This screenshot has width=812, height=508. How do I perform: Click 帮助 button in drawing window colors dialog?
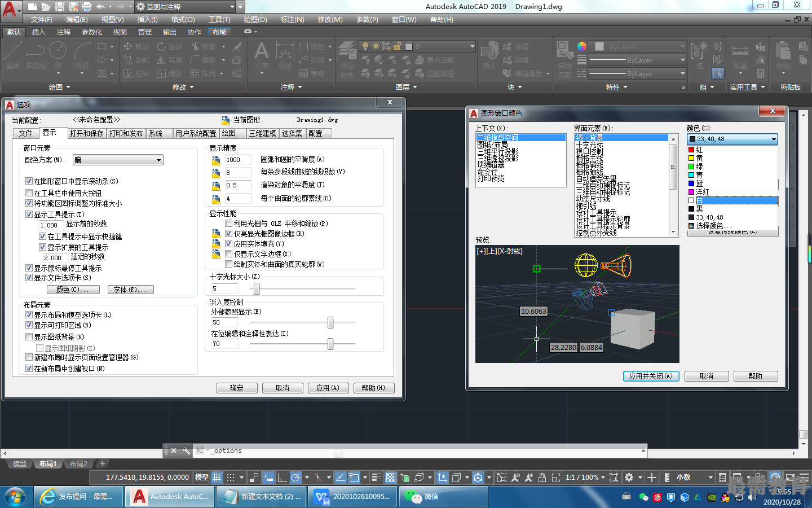[755, 376]
